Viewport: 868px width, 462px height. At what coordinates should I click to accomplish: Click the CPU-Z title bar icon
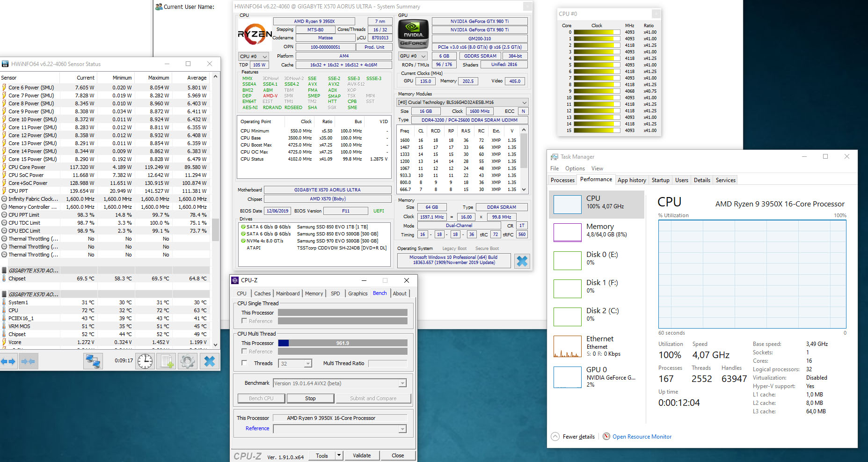[x=235, y=280]
